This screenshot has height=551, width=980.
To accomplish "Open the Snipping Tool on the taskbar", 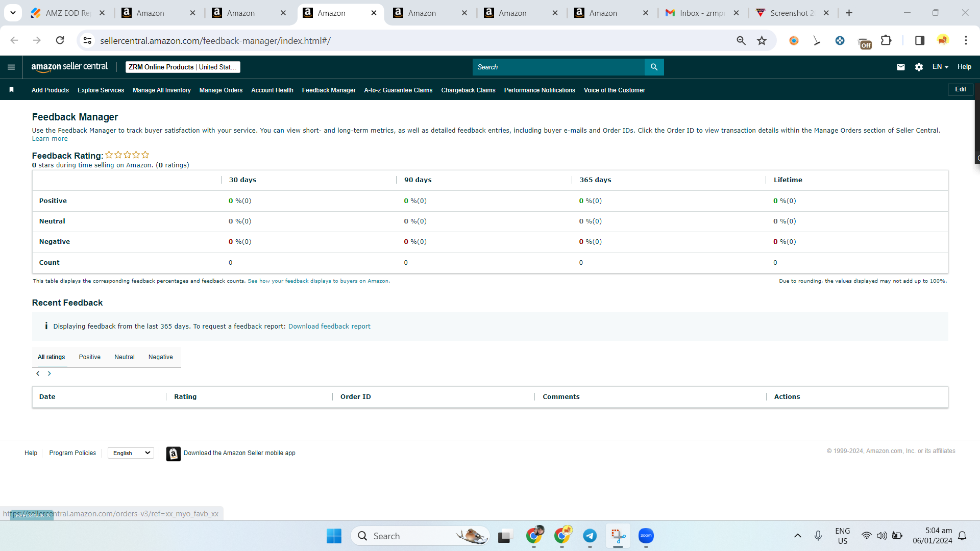I will 618,536.
